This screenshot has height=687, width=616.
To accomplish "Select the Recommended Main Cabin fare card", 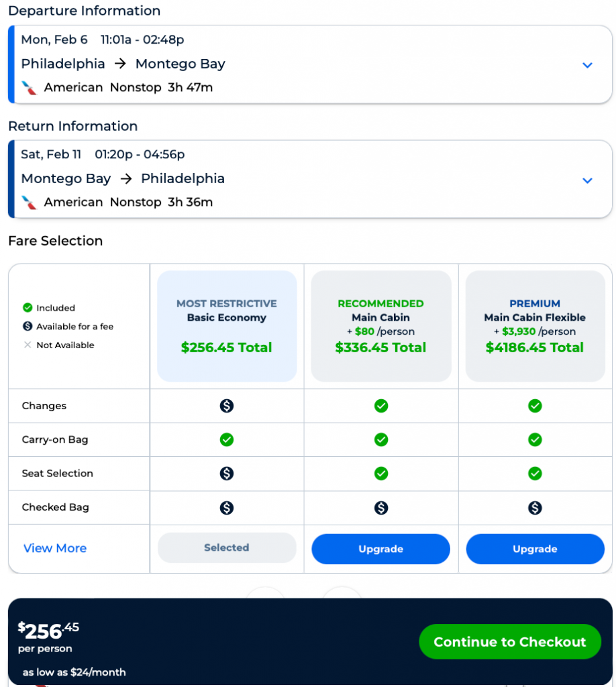I will point(381,326).
